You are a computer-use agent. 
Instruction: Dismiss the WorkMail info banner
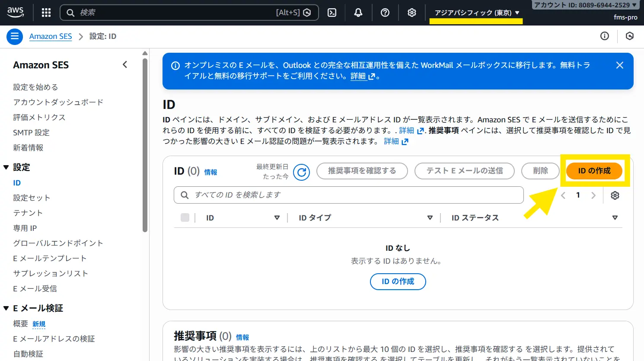click(620, 65)
